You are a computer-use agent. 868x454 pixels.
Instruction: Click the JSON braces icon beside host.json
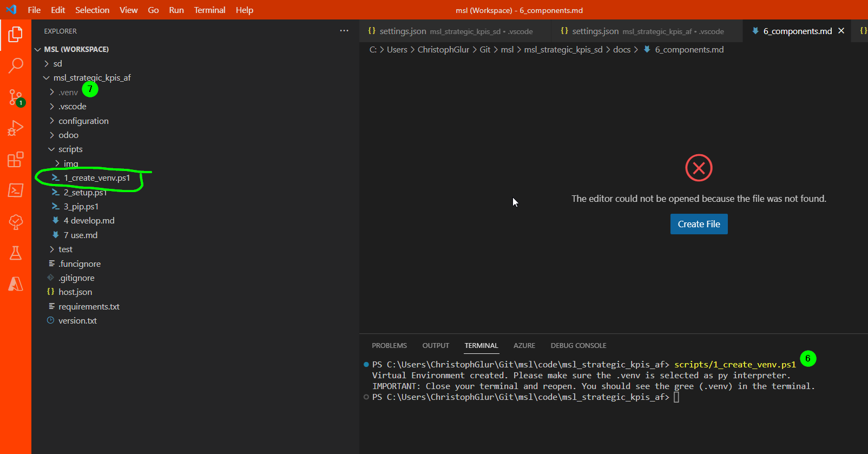(51, 292)
